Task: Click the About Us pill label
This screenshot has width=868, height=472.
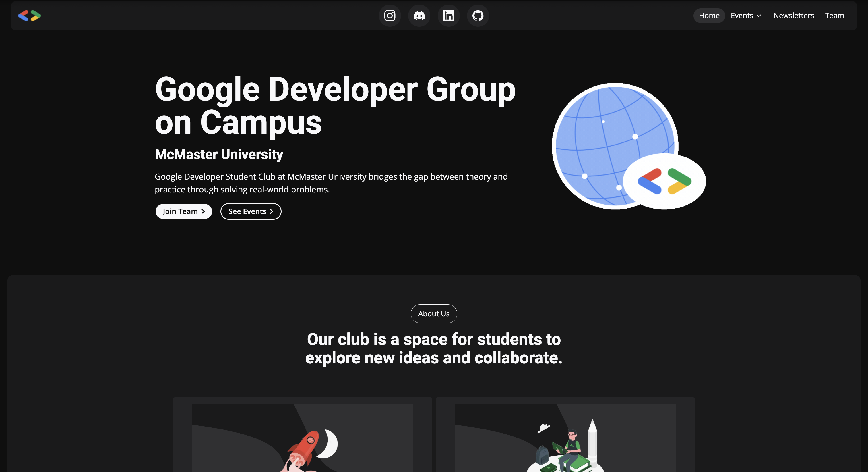Action: point(434,313)
